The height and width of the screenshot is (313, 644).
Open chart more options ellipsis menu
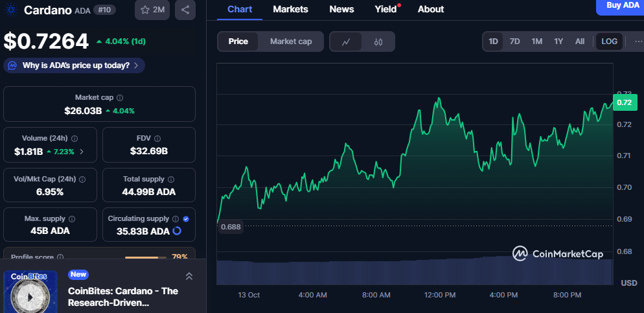click(638, 41)
